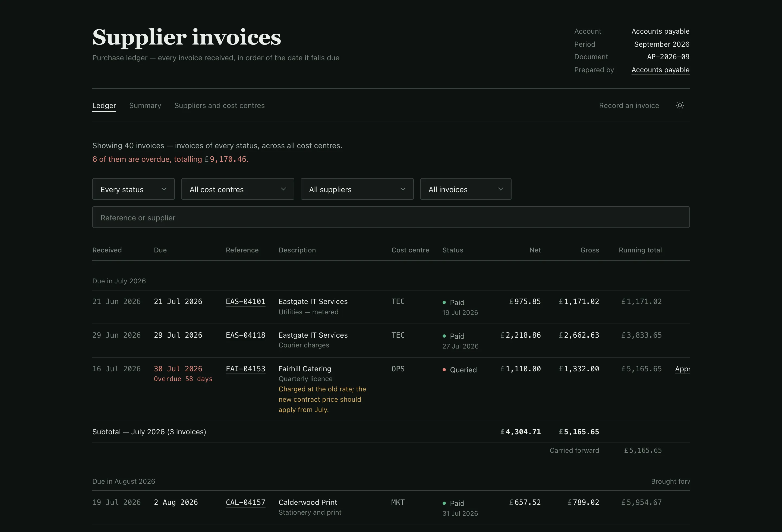
Task: Click the MKT cost centre cell
Action: 398,502
